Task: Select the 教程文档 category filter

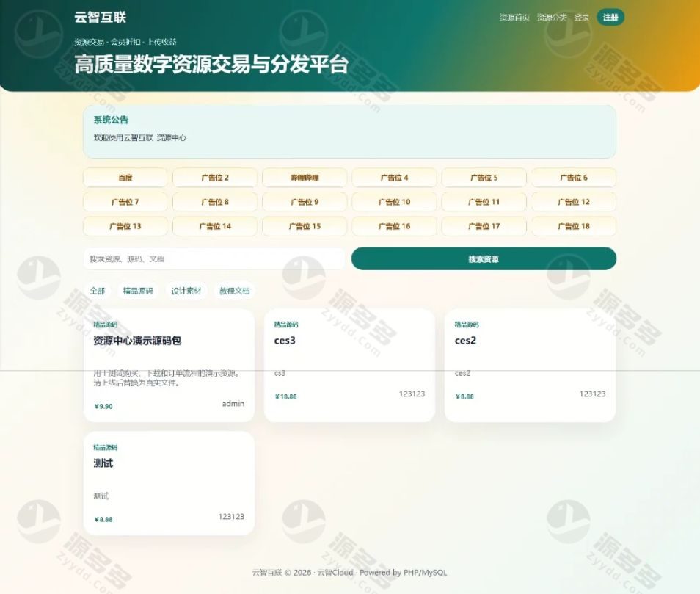Action: pyautogui.click(x=234, y=291)
